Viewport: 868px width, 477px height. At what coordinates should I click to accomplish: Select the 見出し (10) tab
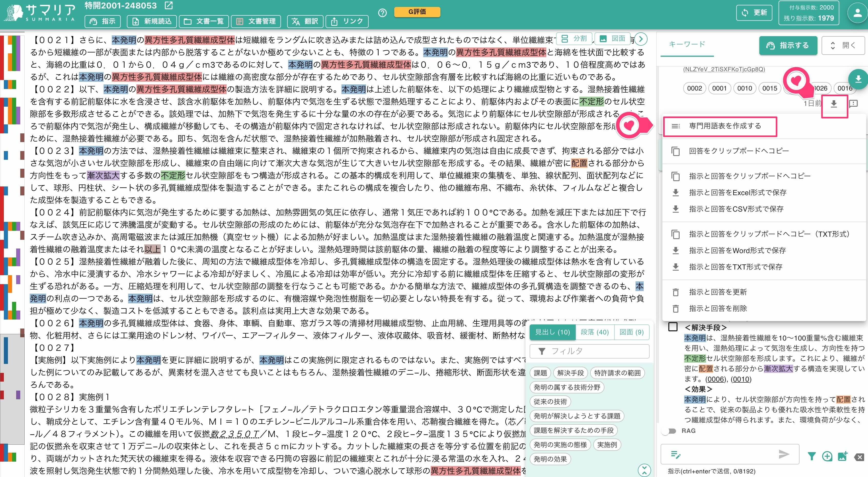click(553, 332)
